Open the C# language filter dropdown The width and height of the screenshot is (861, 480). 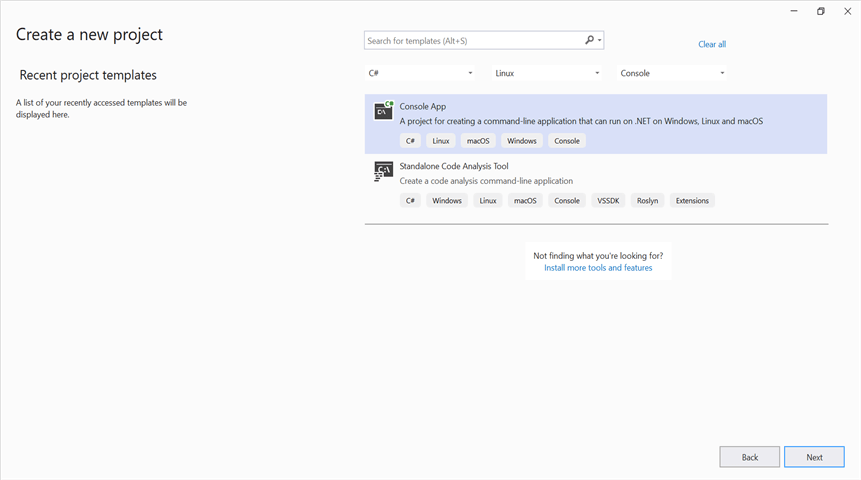pyautogui.click(x=421, y=73)
